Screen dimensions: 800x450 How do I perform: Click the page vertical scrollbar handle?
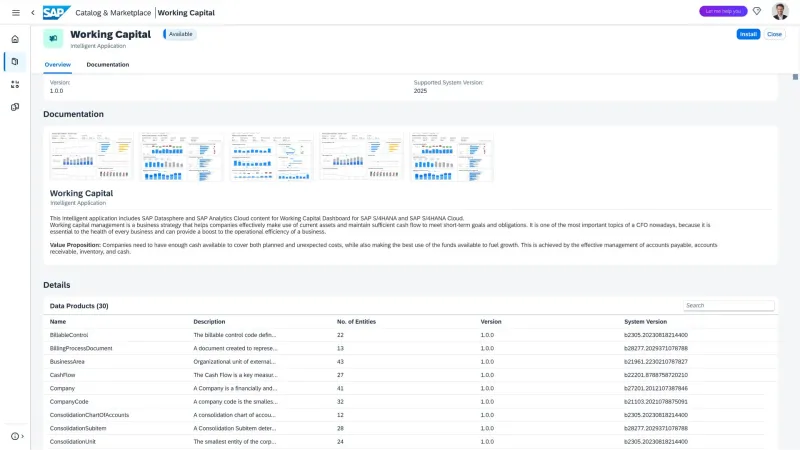(795, 77)
